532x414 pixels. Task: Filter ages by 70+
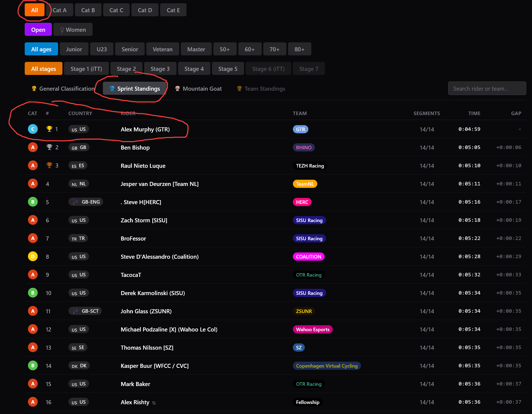click(x=275, y=49)
